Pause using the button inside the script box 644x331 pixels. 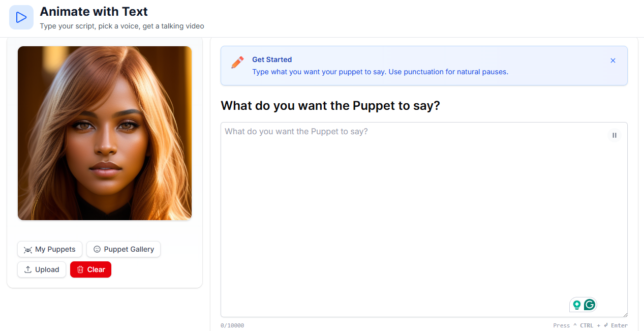tap(614, 135)
